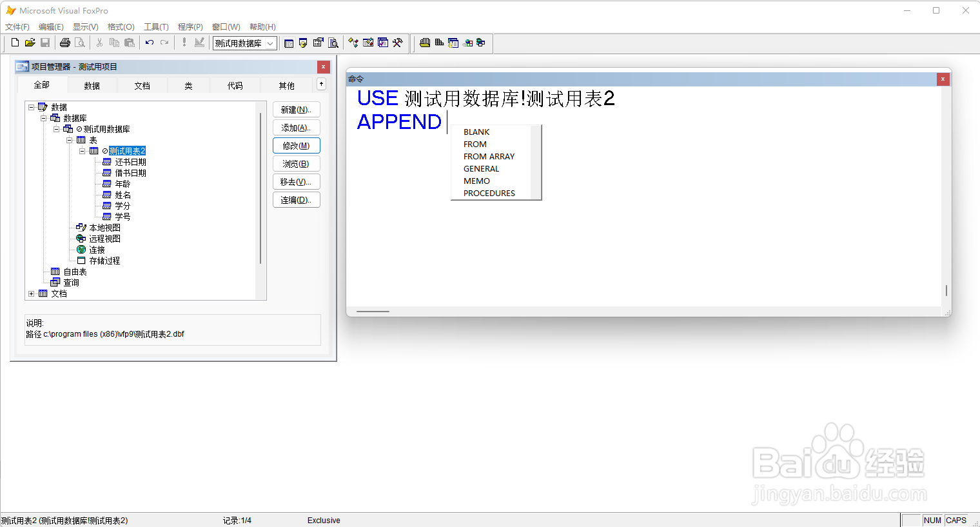980x527 pixels.
Task: Switch to the 文档 tab
Action: pos(142,86)
